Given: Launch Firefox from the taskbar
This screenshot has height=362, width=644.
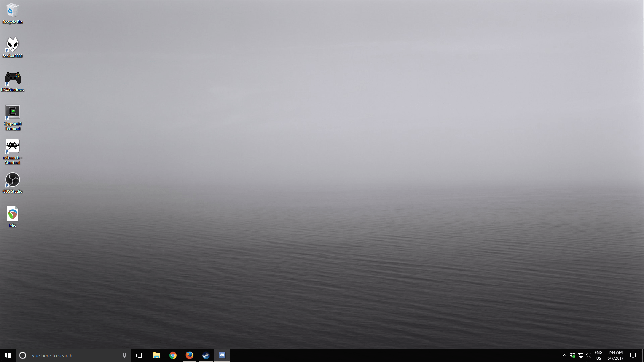Looking at the screenshot, I should 190,355.
